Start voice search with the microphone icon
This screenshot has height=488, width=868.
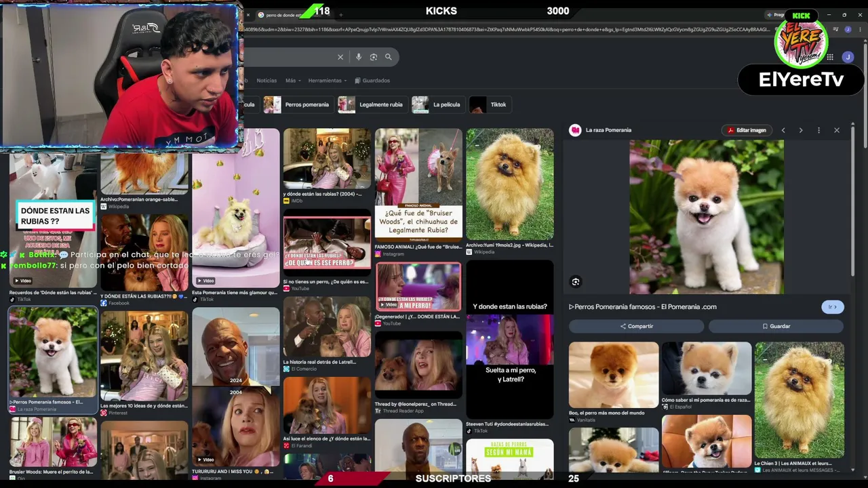coord(359,57)
